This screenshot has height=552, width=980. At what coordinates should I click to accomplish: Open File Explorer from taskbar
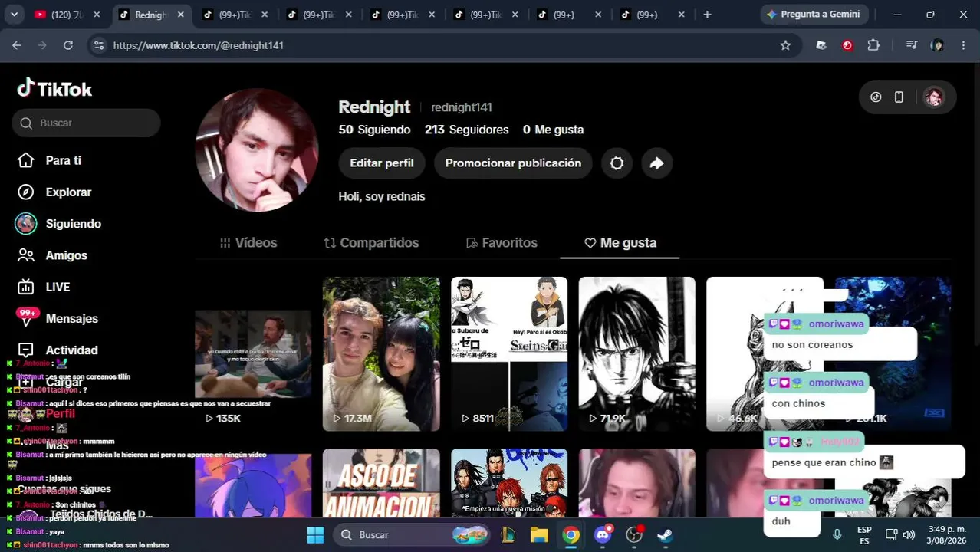[x=539, y=534]
